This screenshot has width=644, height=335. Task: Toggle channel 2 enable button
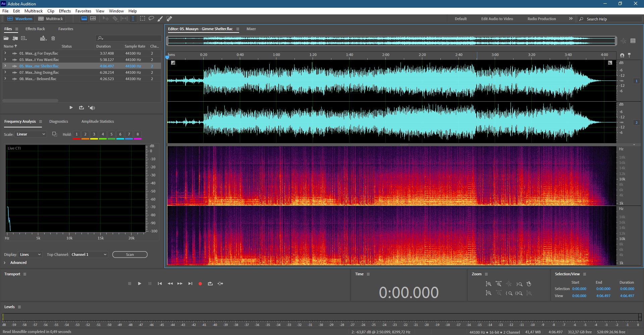[637, 122]
